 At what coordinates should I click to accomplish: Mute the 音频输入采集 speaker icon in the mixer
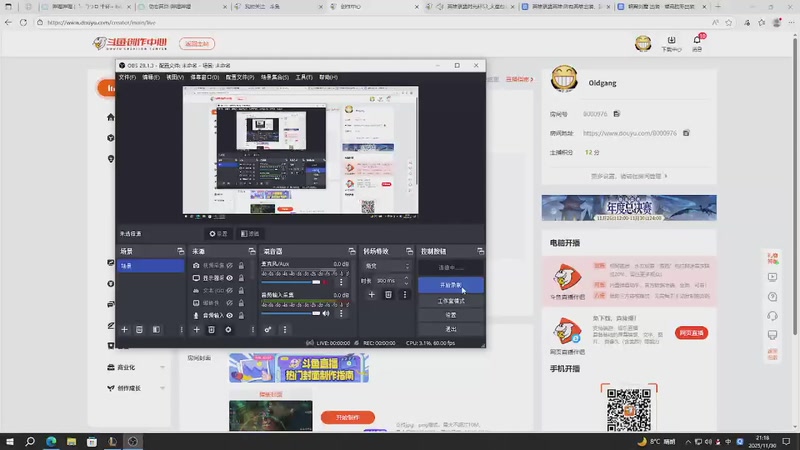[x=326, y=313]
